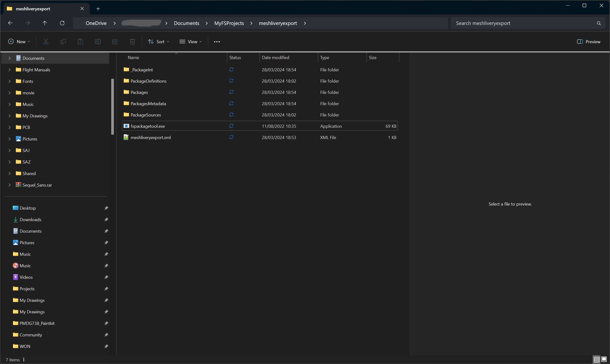610x364 pixels.
Task: Open a new File Explorer tab
Action: click(x=98, y=9)
